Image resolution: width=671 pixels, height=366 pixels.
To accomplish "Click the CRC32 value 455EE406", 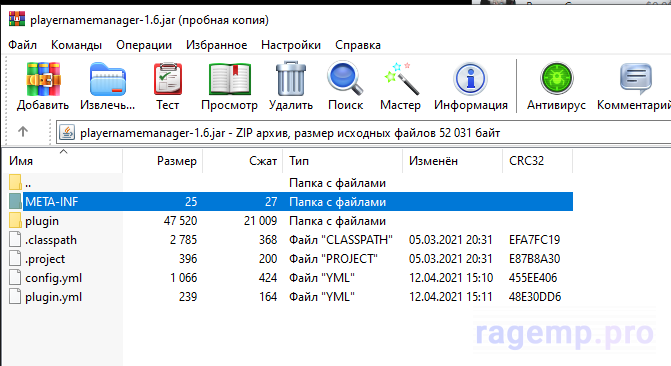I will coord(533,278).
